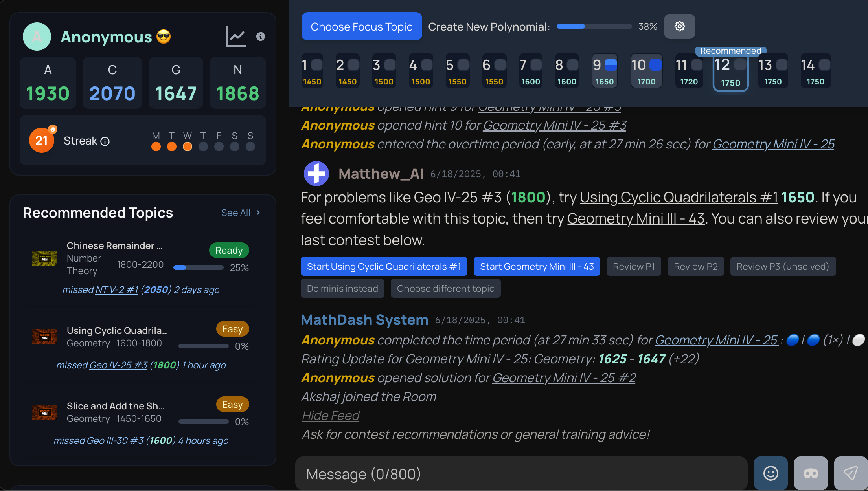Click Matthew_AI's plus avatar icon
Screen dimensions: 868x491
tap(316, 173)
